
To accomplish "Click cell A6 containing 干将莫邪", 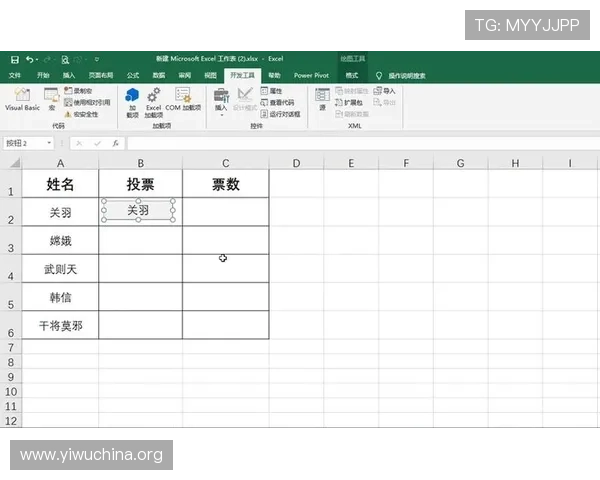I will pos(60,326).
